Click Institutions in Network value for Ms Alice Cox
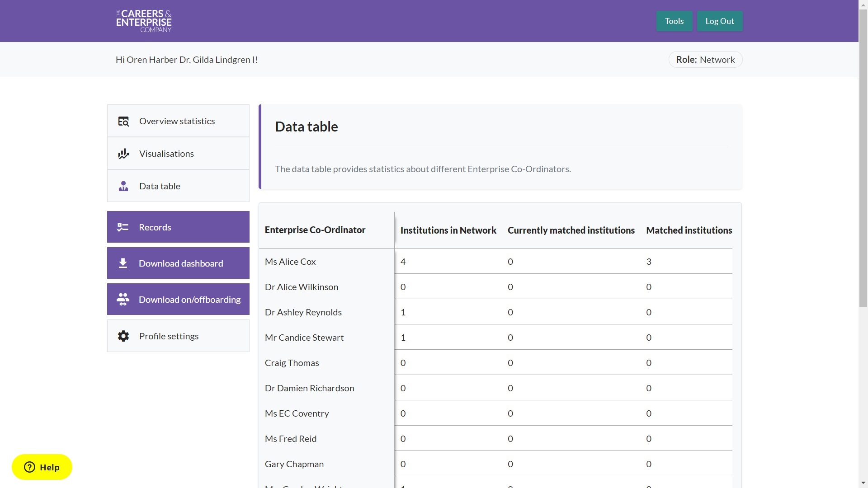 coord(403,262)
